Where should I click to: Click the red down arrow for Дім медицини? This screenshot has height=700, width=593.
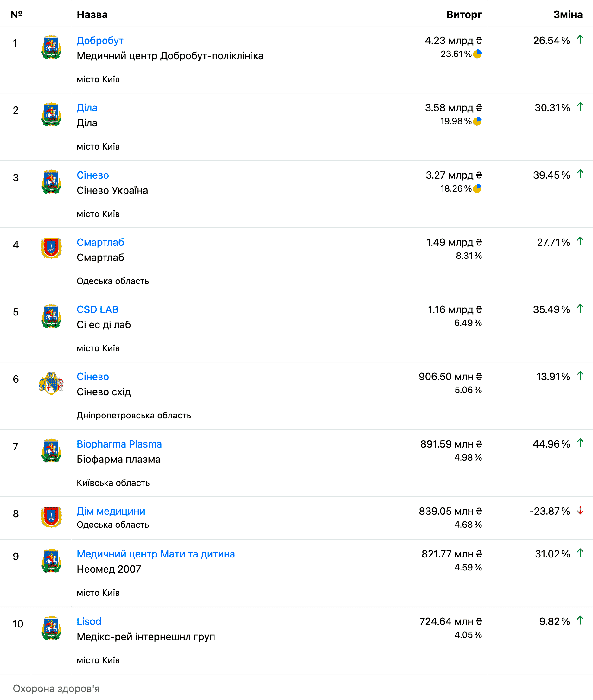(x=580, y=511)
